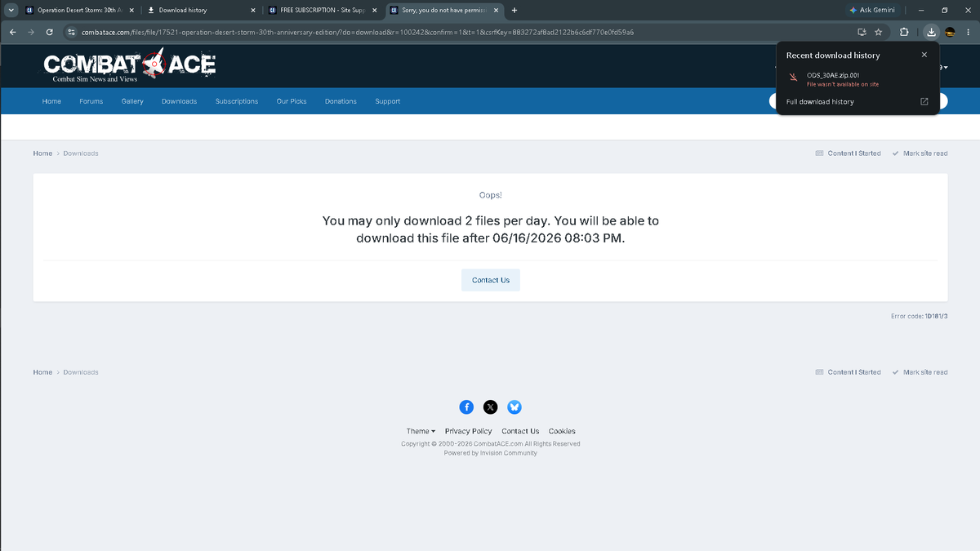
Task: Share on Facebook via footer icon
Action: pyautogui.click(x=466, y=407)
